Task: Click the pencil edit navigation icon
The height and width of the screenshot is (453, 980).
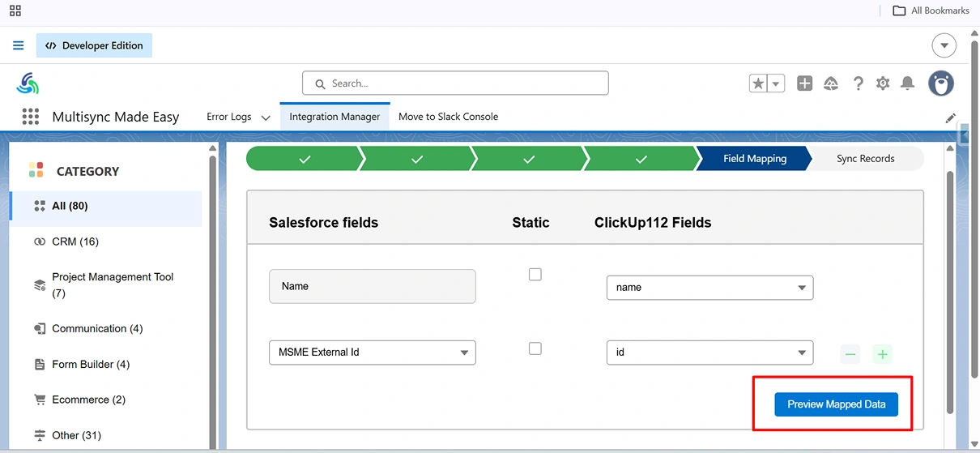Action: tap(951, 118)
